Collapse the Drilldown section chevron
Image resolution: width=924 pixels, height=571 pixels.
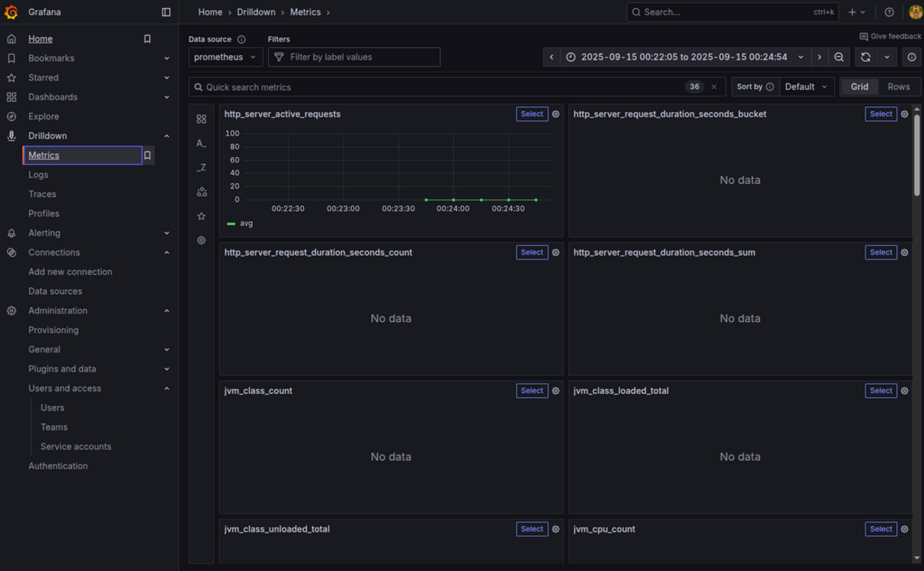(x=166, y=136)
